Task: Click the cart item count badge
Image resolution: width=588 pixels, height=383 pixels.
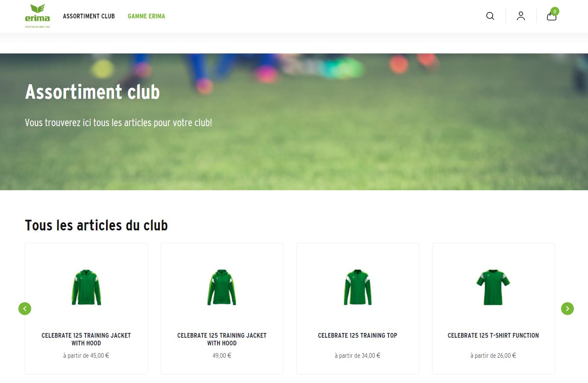Action: pos(555,12)
